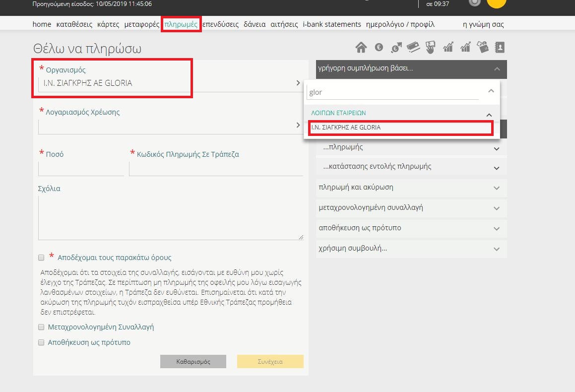The height and width of the screenshot is (392, 575).
Task: Open the euro transfer arrow icon
Action: (396, 48)
